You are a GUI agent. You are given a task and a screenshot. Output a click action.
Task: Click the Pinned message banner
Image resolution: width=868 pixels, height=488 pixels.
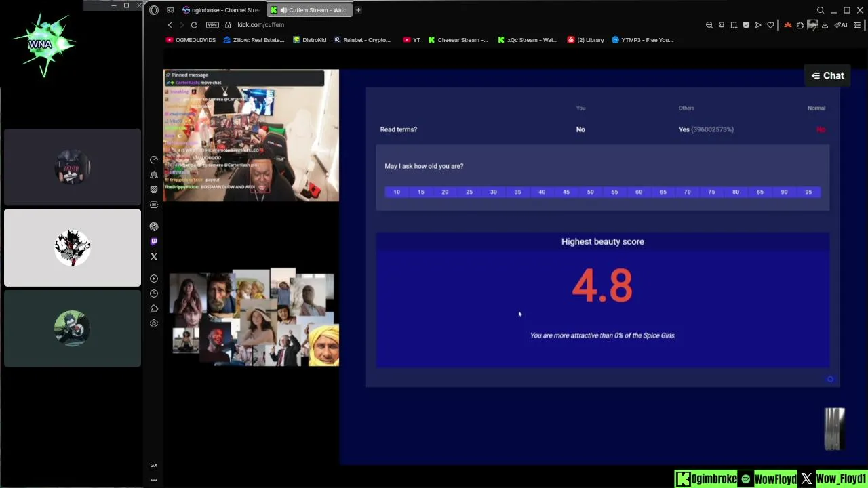244,78
